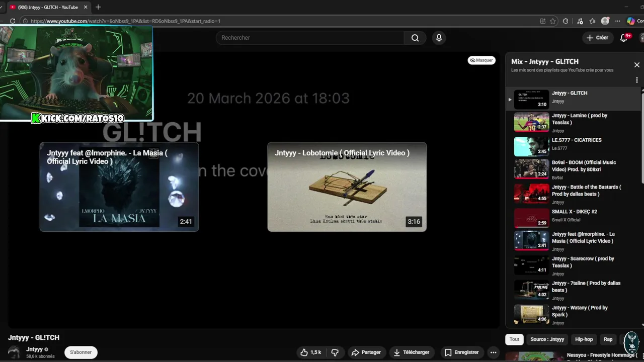Open the favorites list icon
This screenshot has height=362, width=644.
[592, 21]
